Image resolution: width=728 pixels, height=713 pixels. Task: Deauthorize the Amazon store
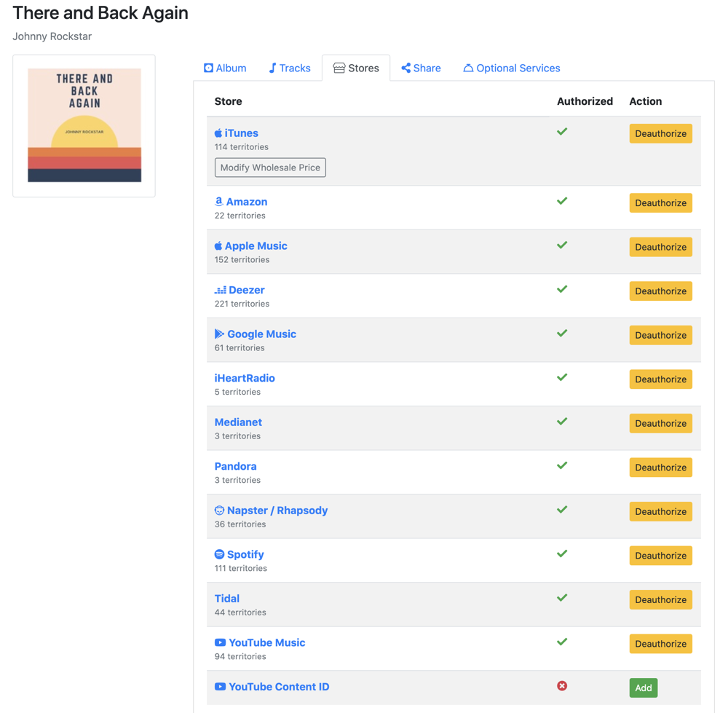[x=661, y=203]
